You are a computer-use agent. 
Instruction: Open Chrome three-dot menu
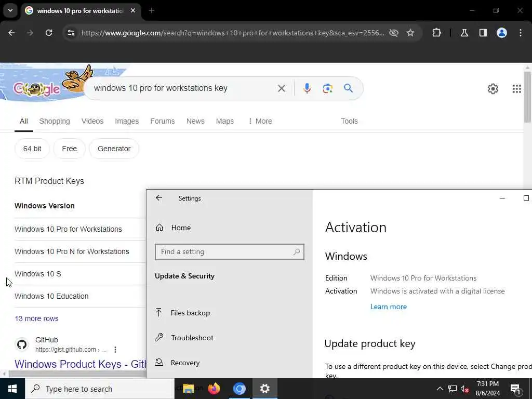point(521,33)
